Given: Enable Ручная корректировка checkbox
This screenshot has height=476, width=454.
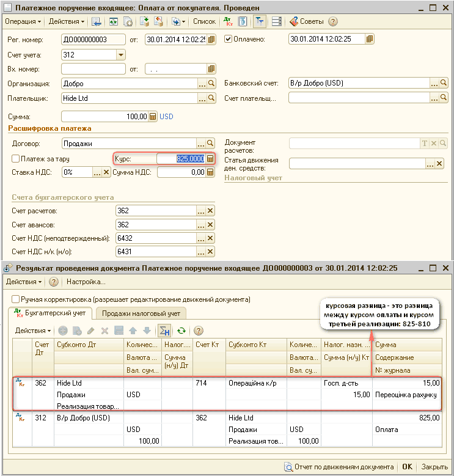Looking at the screenshot, I should tap(15, 299).
